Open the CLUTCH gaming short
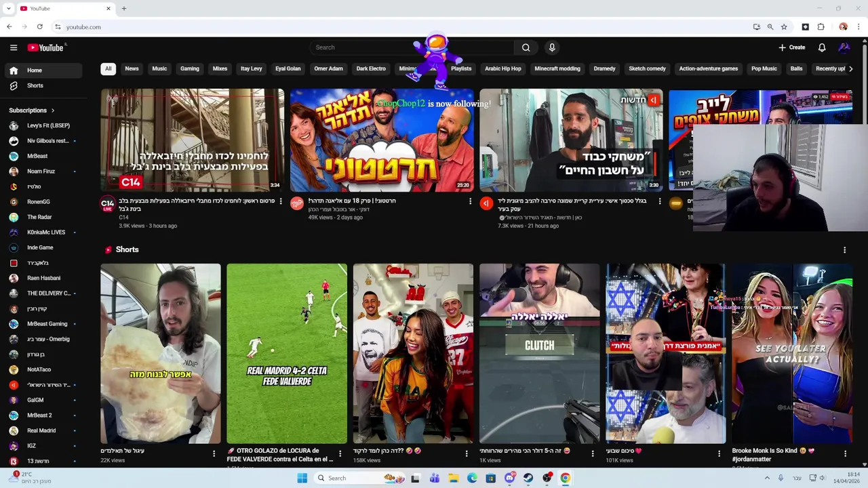 [539, 353]
